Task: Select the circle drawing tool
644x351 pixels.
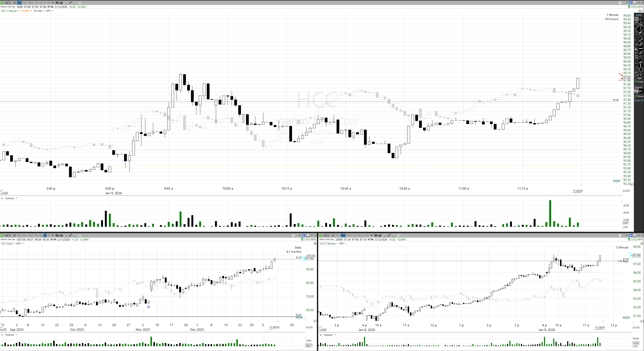Action: 636,69
